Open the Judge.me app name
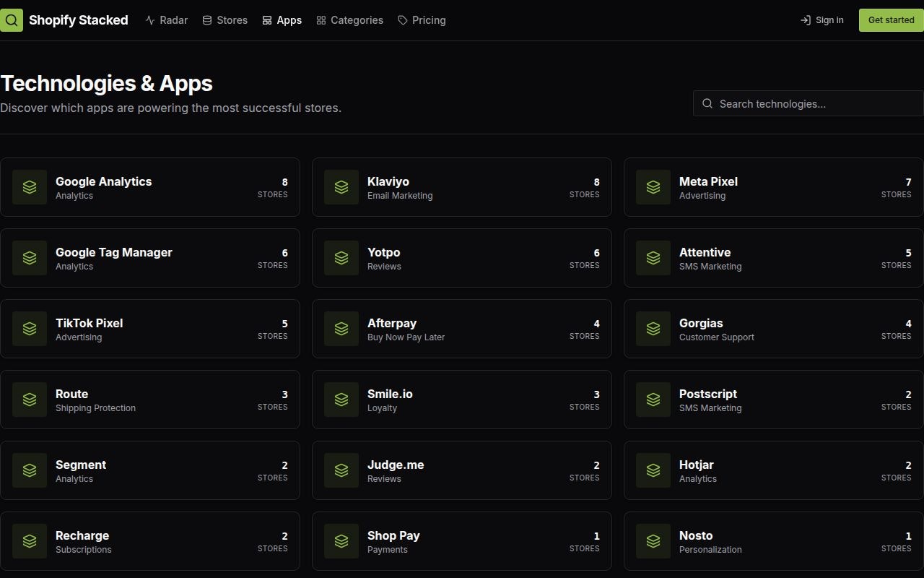Viewport: 924px width, 578px height. click(396, 465)
